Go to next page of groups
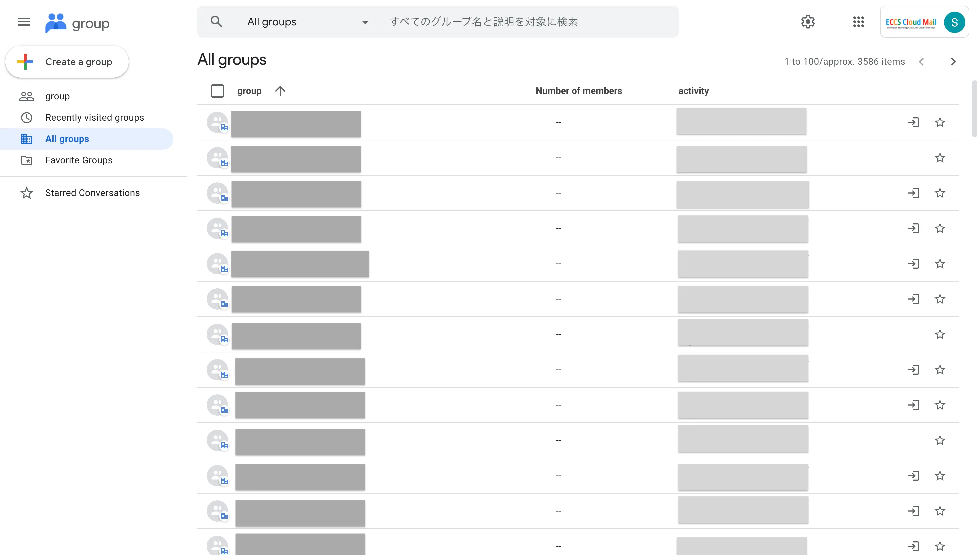 (953, 62)
